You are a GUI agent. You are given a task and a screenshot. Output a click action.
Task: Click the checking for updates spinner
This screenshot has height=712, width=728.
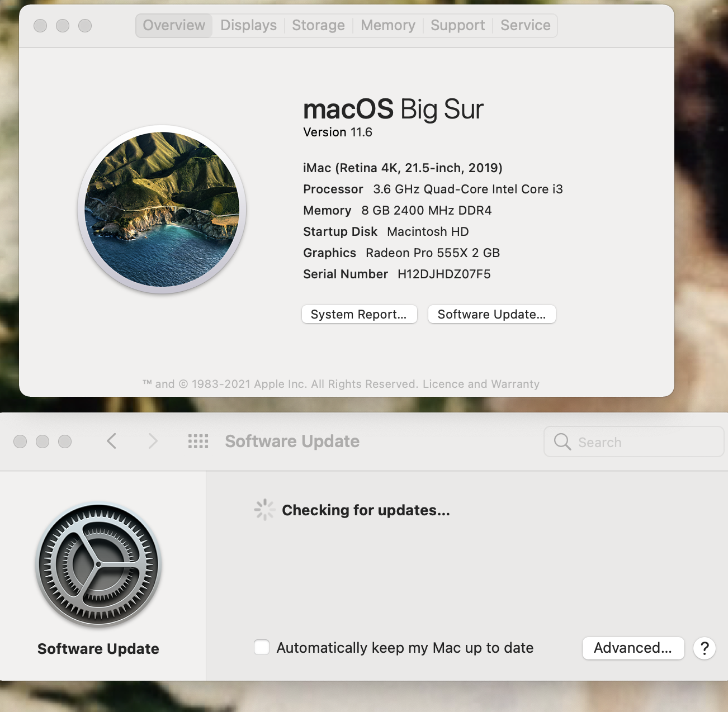click(264, 510)
